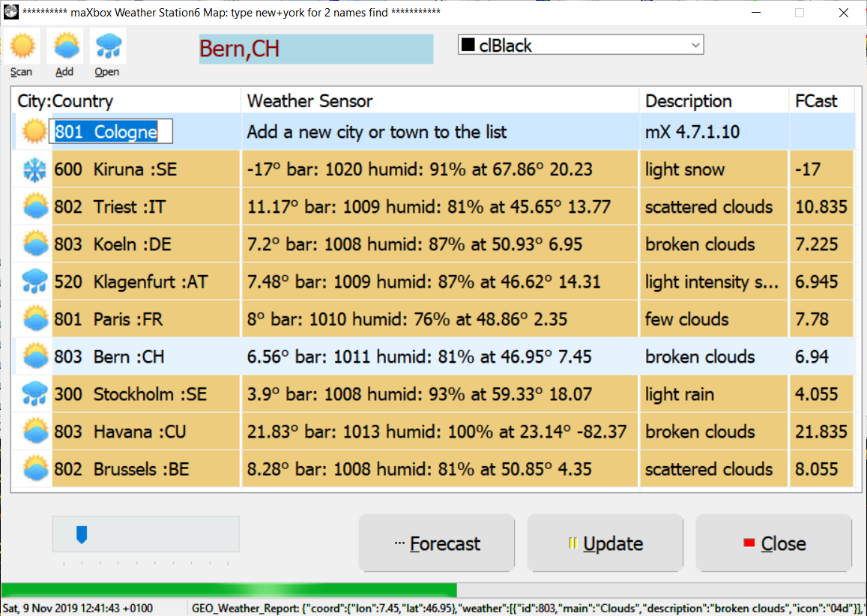Viewport: 867px width, 616px height.
Task: Click the rain icon beside Stockholm
Action: point(34,394)
